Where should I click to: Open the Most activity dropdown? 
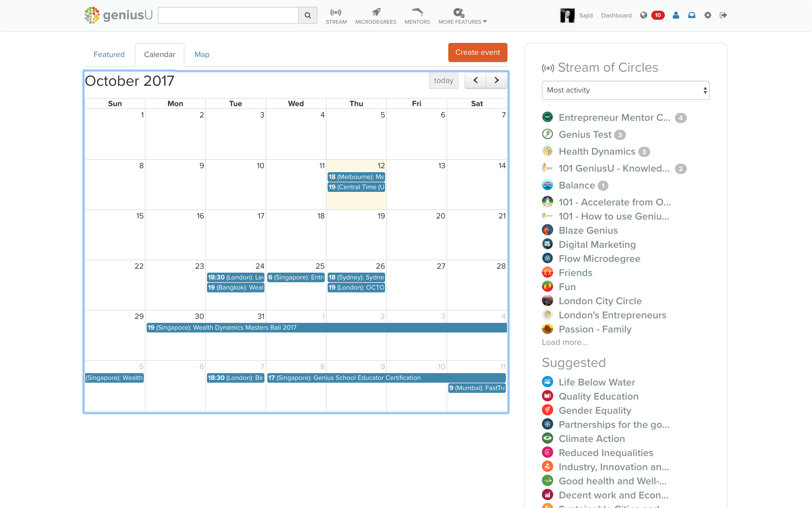(x=625, y=90)
